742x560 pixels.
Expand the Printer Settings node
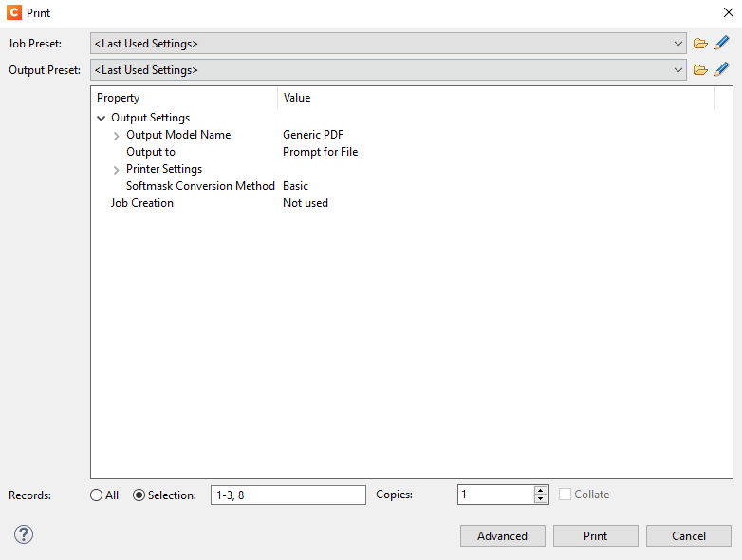pyautogui.click(x=117, y=170)
